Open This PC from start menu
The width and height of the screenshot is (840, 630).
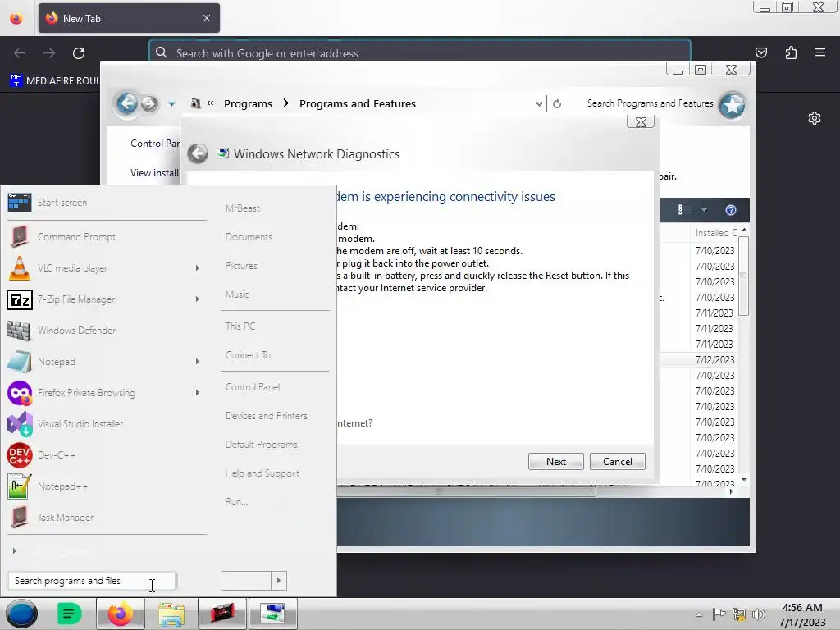click(240, 326)
